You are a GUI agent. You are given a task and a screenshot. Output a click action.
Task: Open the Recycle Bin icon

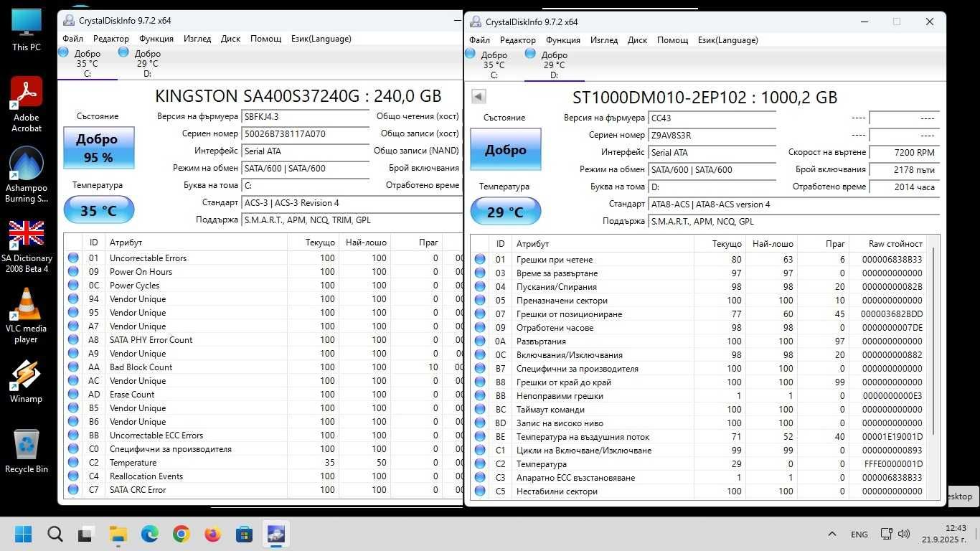tap(27, 451)
